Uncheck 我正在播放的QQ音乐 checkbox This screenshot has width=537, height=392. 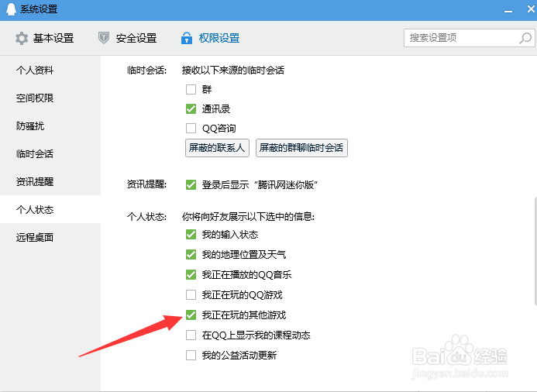click(x=191, y=274)
